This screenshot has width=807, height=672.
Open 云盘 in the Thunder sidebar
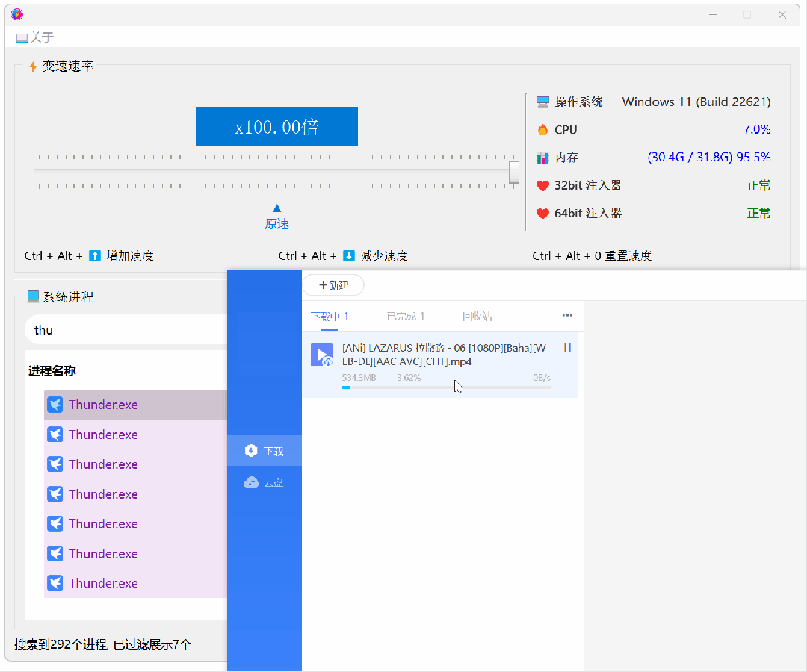265,482
